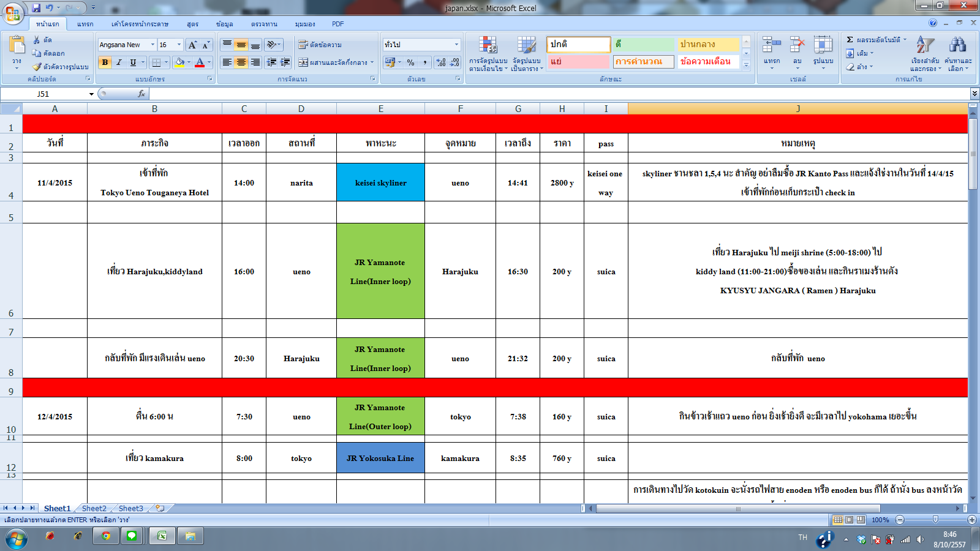The width and height of the screenshot is (980, 551).
Task: Open the Angsana New font dropdown
Action: coord(153,45)
